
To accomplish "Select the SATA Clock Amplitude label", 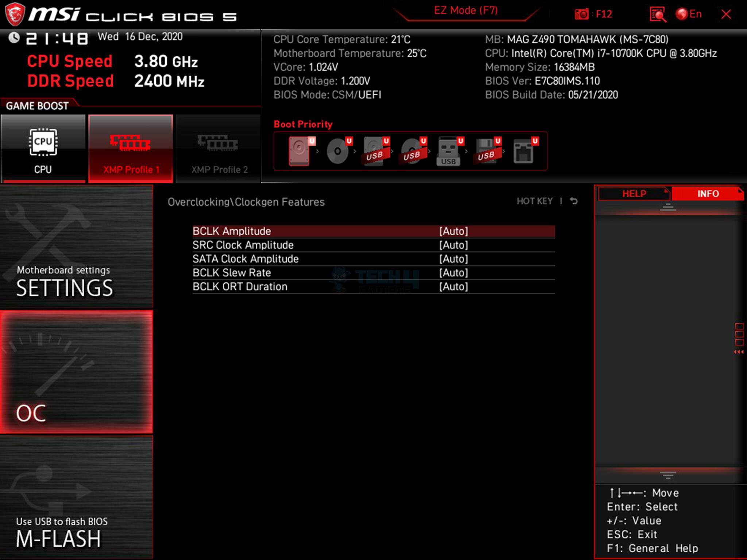I will click(x=245, y=259).
